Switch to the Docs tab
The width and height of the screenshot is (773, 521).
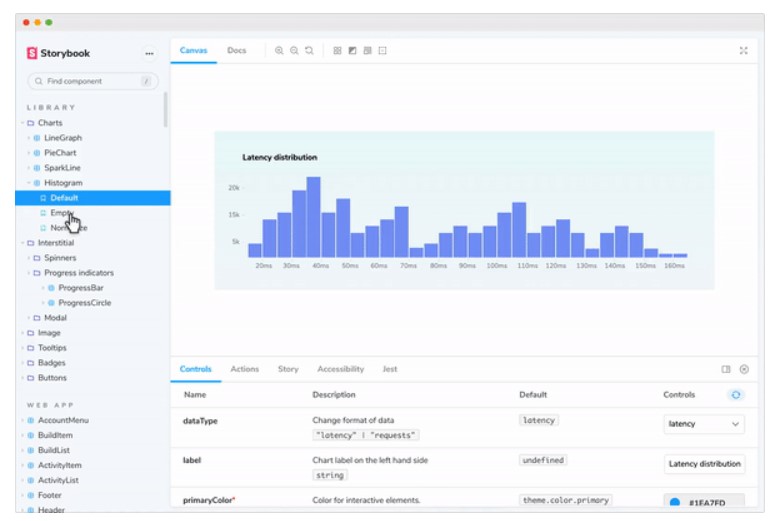click(237, 50)
